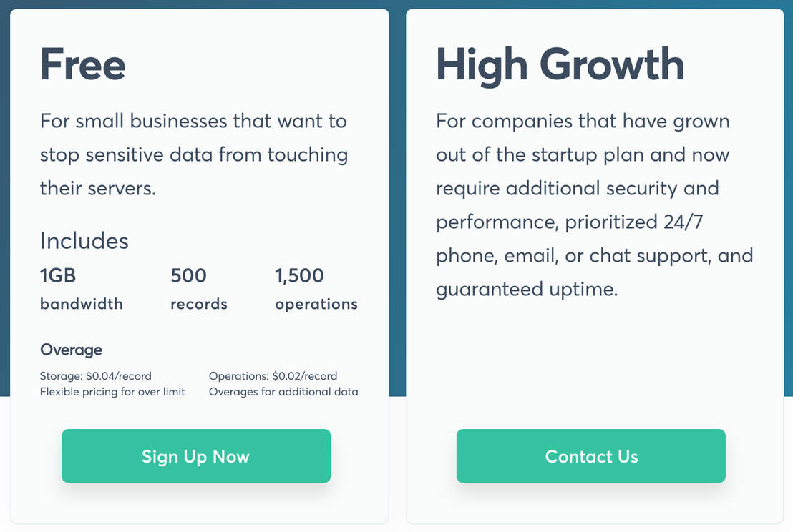Screen dimensions: 793x532
Task: Select the 1GB bandwidth stat
Action: pos(81,289)
